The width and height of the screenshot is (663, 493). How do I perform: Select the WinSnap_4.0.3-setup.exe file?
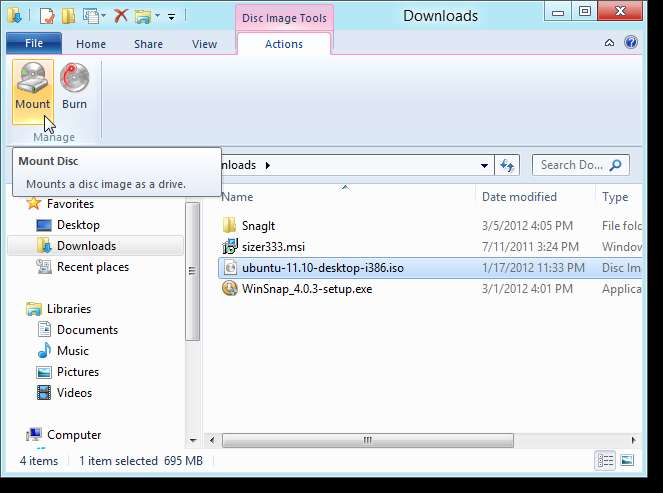tap(306, 289)
